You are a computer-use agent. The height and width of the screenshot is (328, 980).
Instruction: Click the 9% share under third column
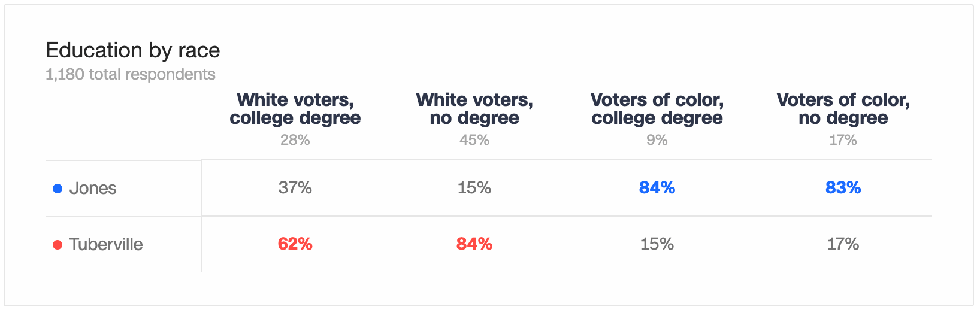657,140
